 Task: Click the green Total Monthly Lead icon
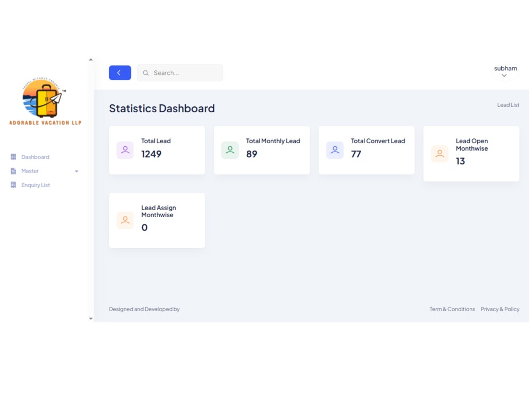tap(230, 150)
